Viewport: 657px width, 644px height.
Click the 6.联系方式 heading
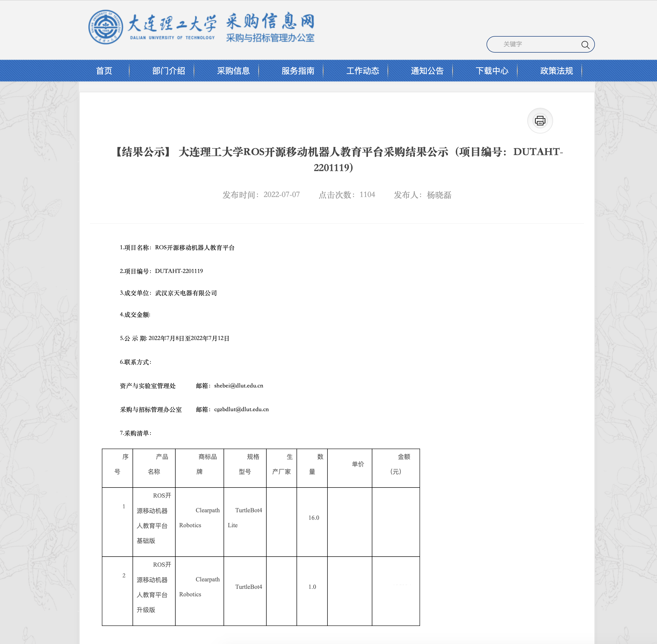[x=135, y=362]
